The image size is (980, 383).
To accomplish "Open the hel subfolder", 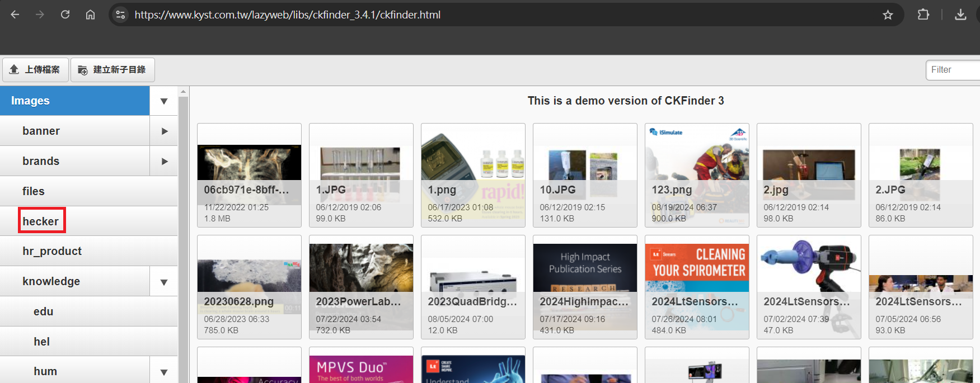I will click(x=89, y=342).
